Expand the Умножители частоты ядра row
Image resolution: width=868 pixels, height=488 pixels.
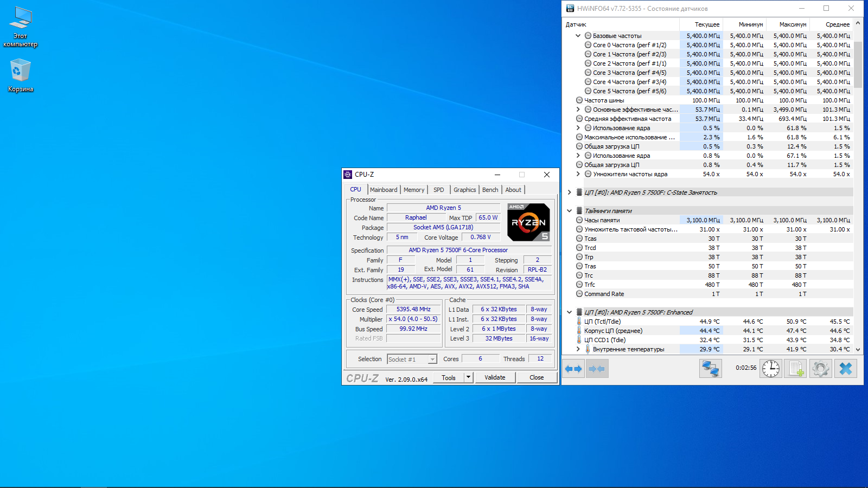(x=578, y=174)
